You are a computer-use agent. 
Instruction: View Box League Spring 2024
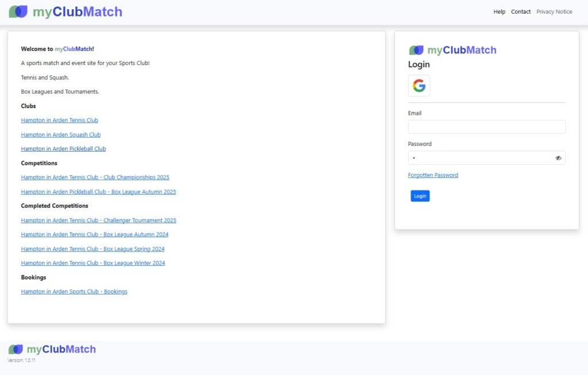point(93,249)
